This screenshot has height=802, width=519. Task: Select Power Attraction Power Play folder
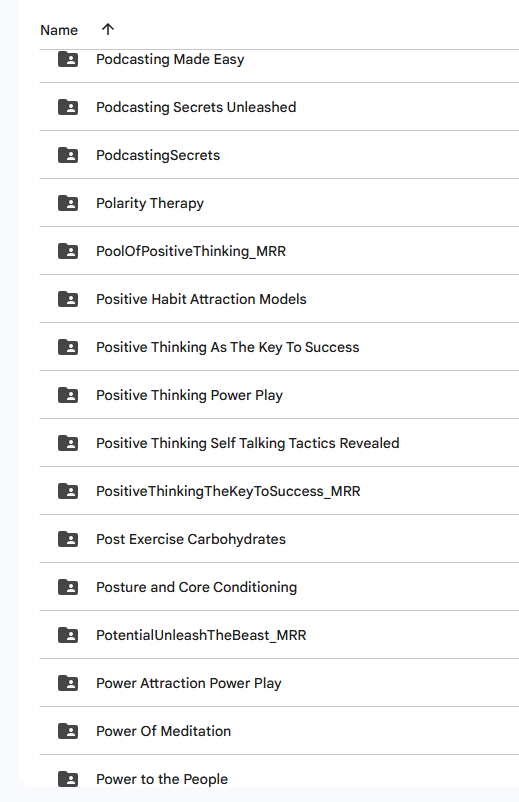click(279, 683)
